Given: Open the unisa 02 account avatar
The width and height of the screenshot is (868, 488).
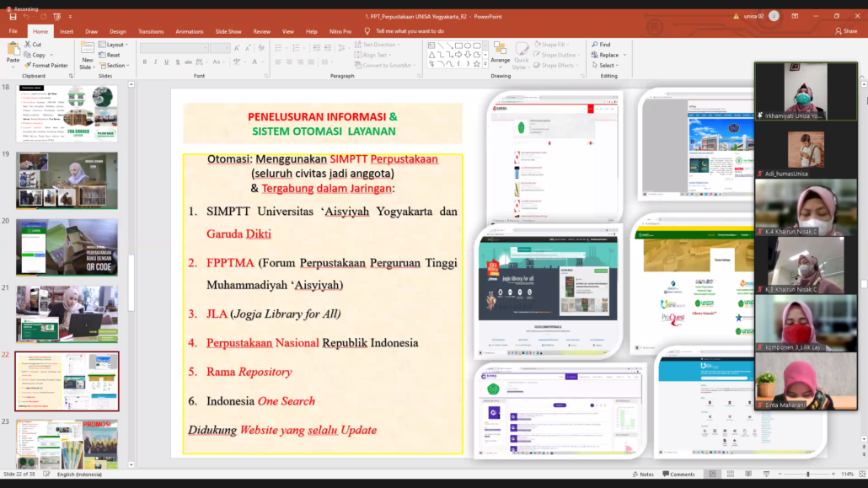Looking at the screenshot, I should [x=774, y=16].
